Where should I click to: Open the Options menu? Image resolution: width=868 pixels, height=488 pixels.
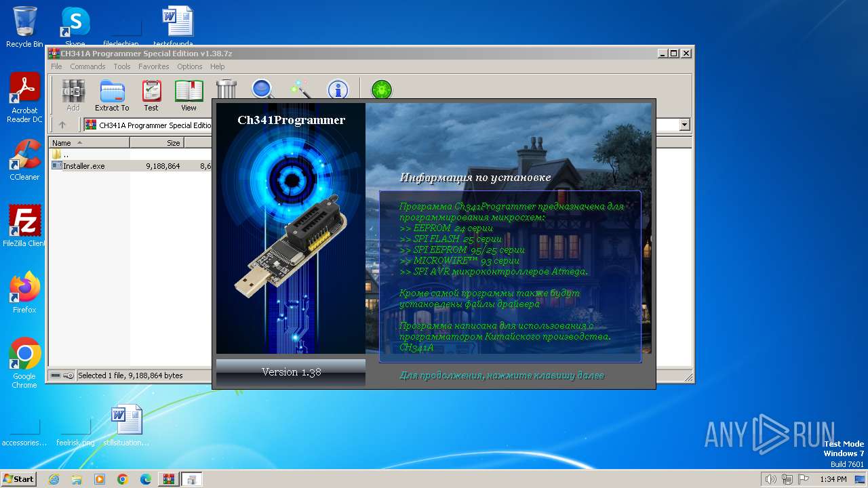pos(190,66)
